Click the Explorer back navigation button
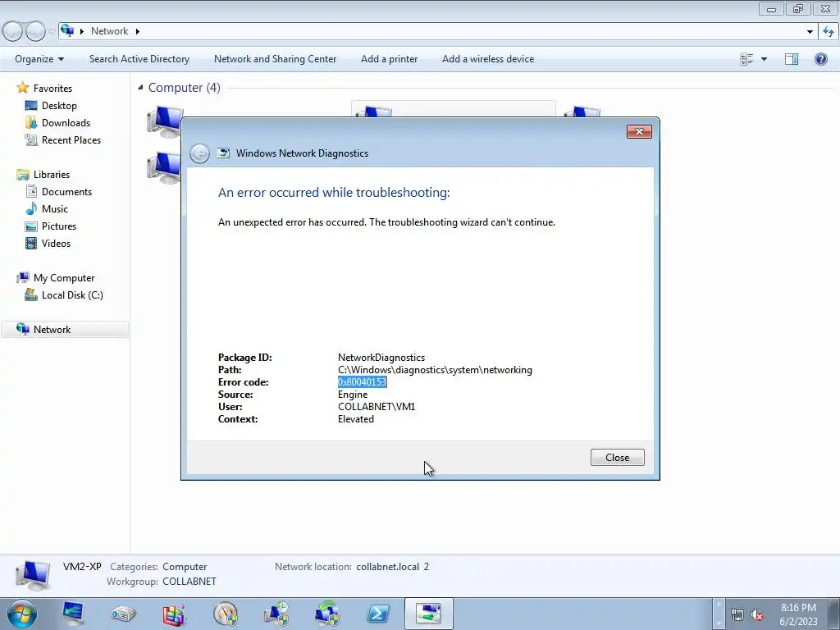Viewport: 840px width, 630px height. point(12,32)
